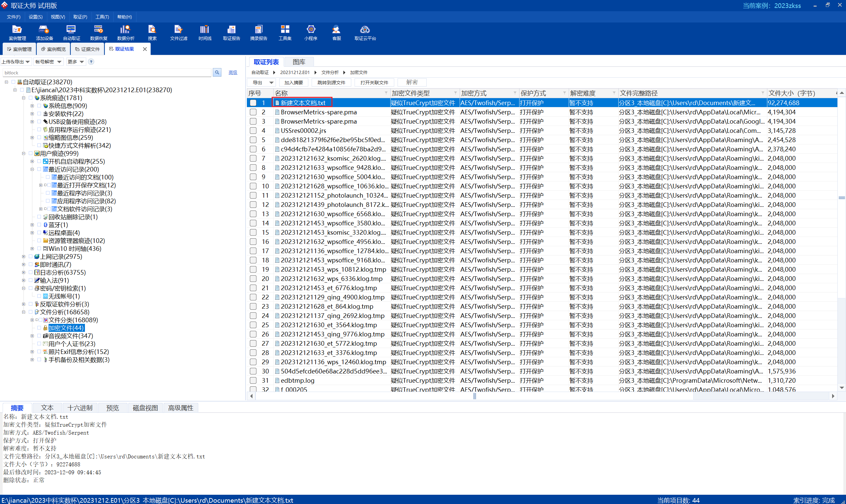846x504 pixels.
Task: Click the right arrow of horizontal scrollbar
Action: (x=833, y=396)
